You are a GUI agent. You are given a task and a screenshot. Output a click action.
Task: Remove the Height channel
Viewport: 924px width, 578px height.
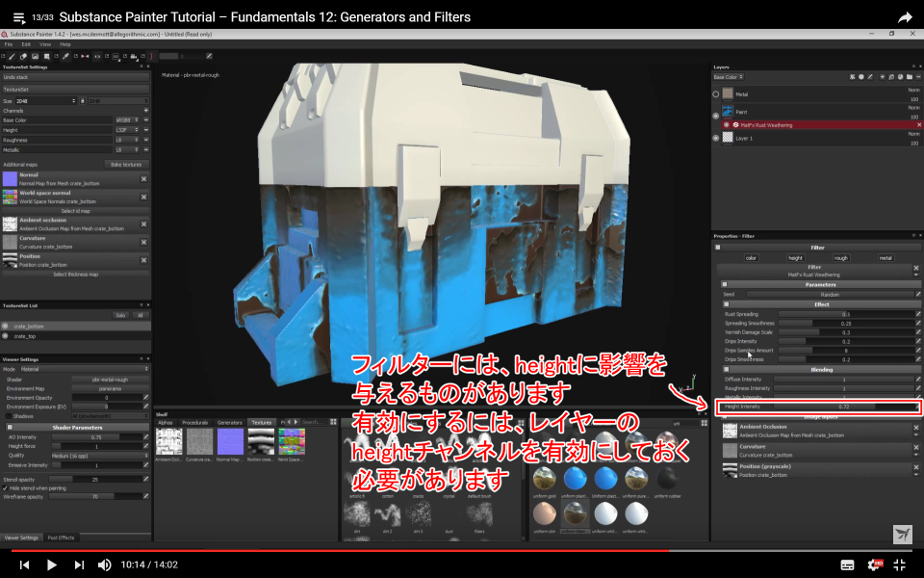coord(146,130)
